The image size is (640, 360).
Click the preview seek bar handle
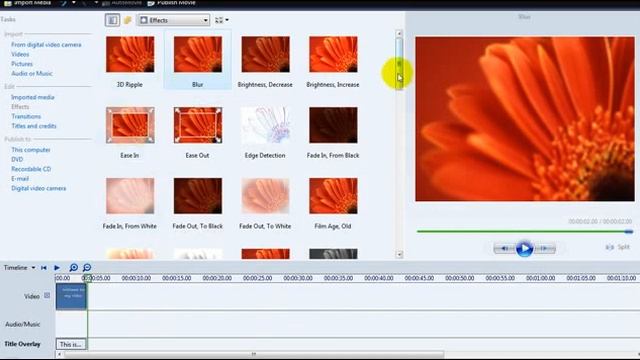coord(629,231)
